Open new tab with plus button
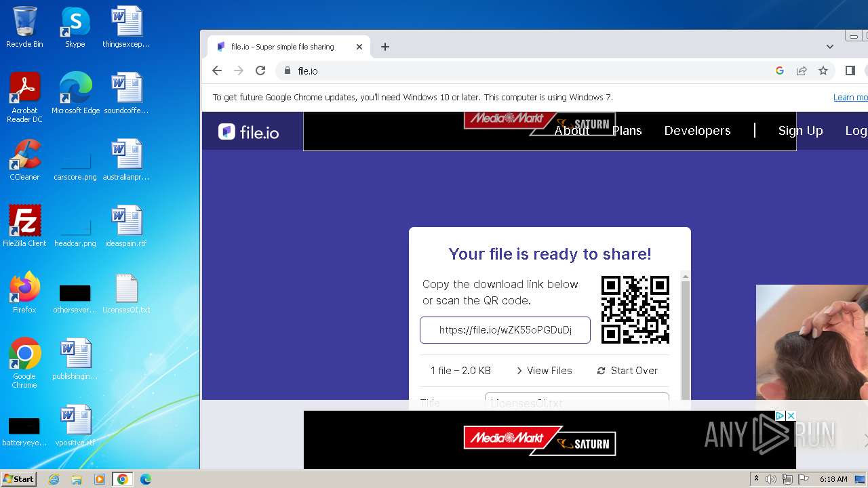868x488 pixels. (x=385, y=47)
